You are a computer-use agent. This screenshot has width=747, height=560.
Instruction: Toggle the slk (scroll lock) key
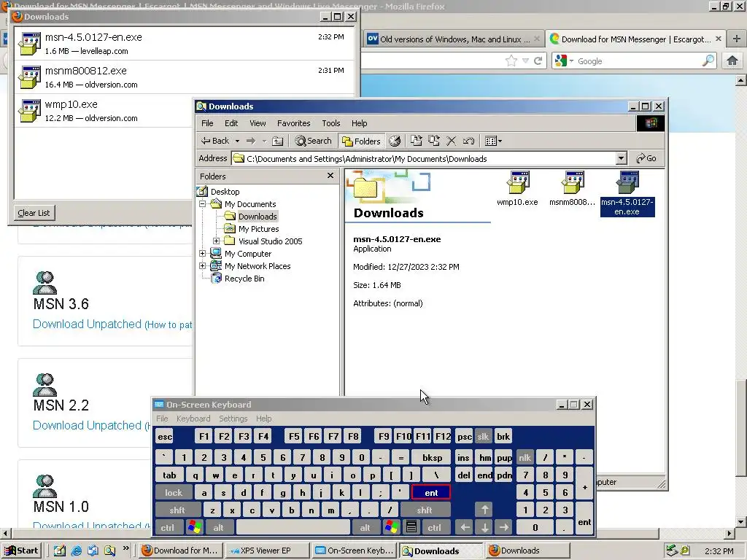[x=483, y=437]
